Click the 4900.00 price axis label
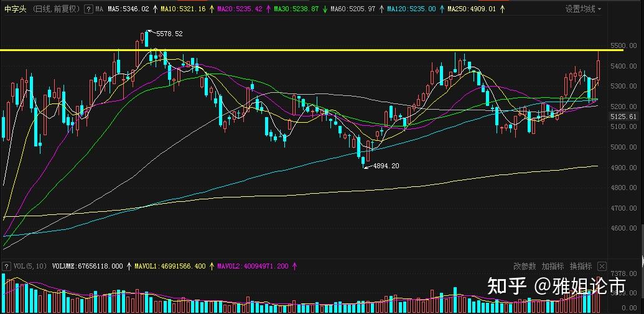This screenshot has height=314, width=644. click(624, 168)
